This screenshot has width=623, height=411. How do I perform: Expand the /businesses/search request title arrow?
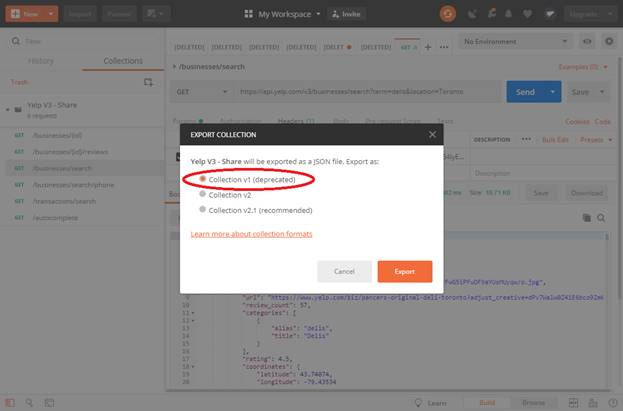pos(174,66)
